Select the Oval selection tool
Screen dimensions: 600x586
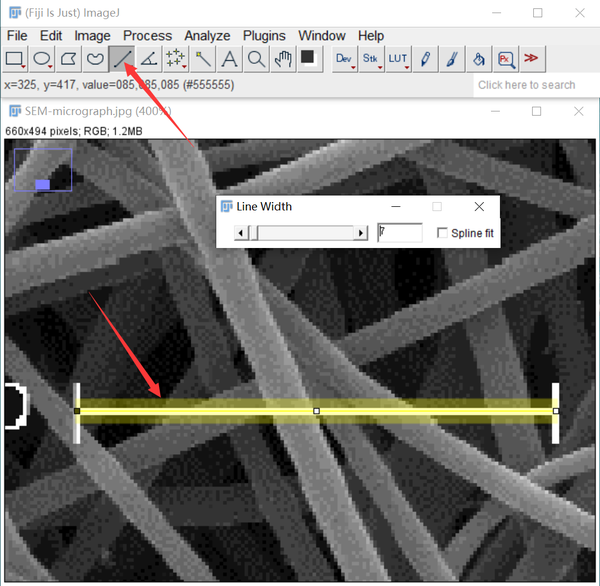click(x=42, y=59)
